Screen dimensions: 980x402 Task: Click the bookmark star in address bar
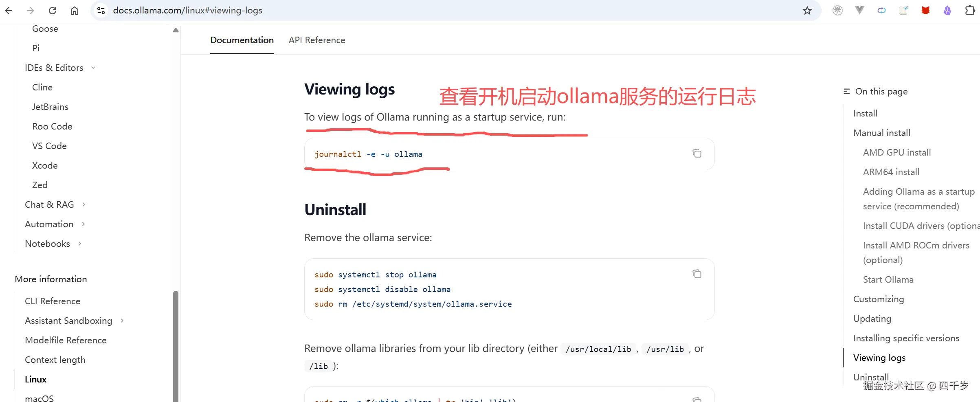tap(807, 10)
